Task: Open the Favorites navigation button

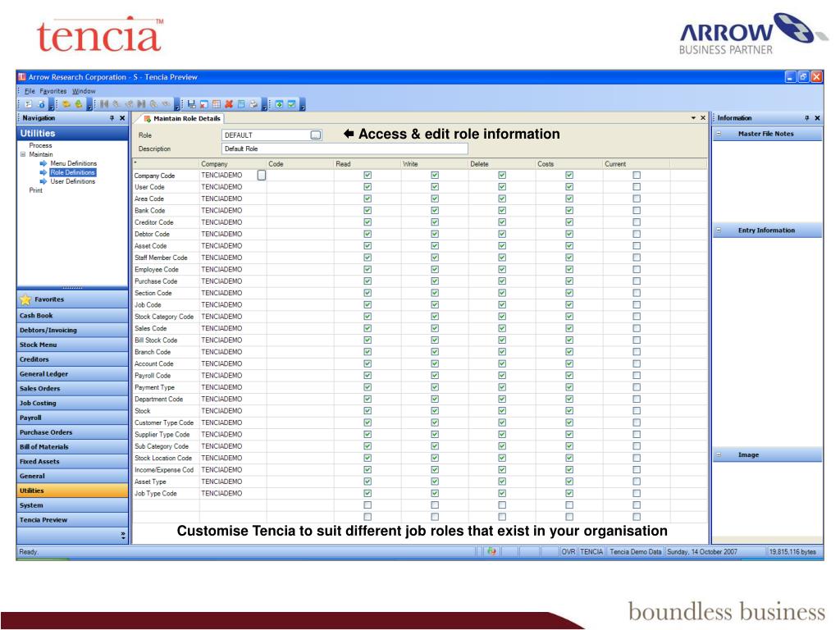Action: point(72,299)
